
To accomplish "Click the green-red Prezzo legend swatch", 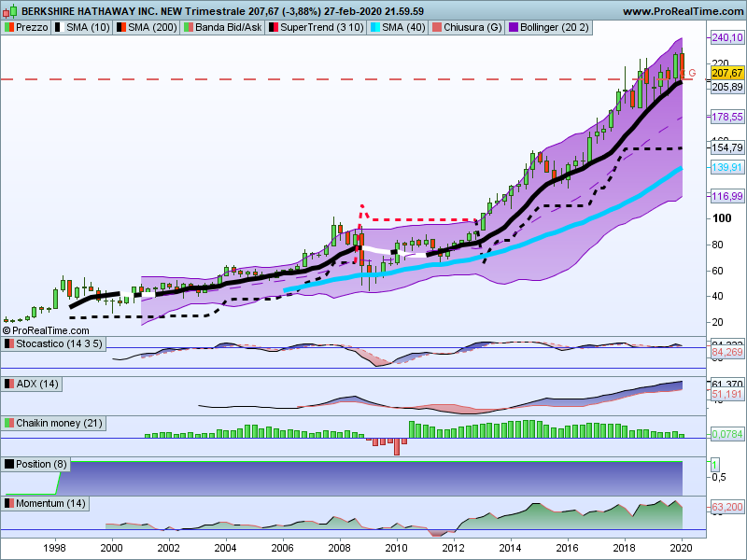I will (9, 28).
